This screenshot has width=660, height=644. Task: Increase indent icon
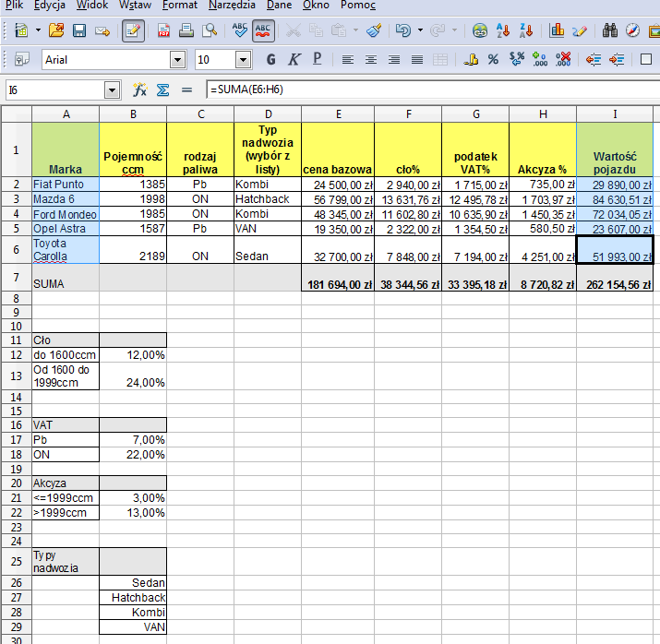[x=617, y=60]
